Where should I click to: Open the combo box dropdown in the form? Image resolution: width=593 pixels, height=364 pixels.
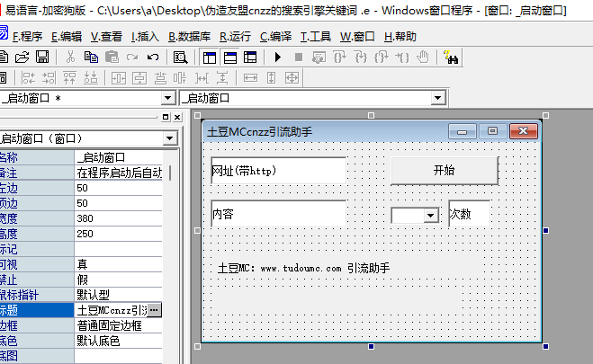point(430,216)
